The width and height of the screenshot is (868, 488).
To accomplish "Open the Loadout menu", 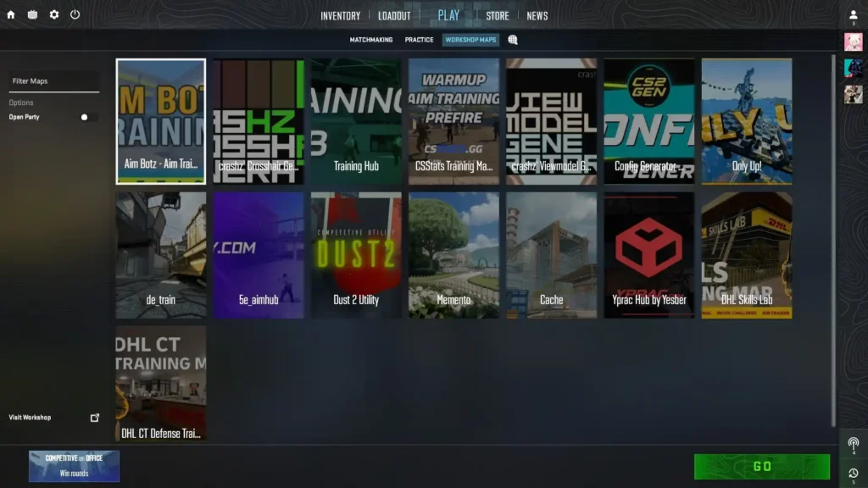I will [394, 15].
